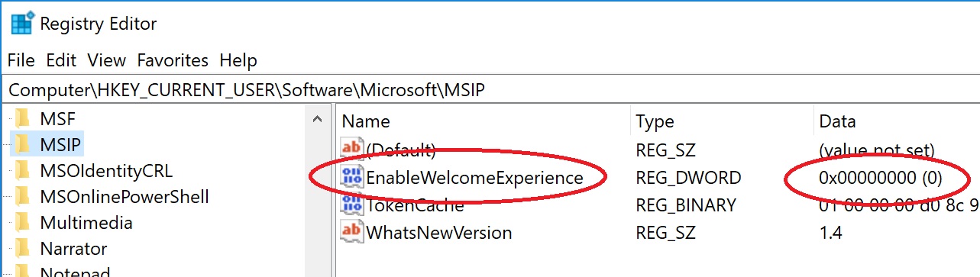Screen dimensions: 980x277
Task: Open the Favorites menu
Action: tap(173, 60)
